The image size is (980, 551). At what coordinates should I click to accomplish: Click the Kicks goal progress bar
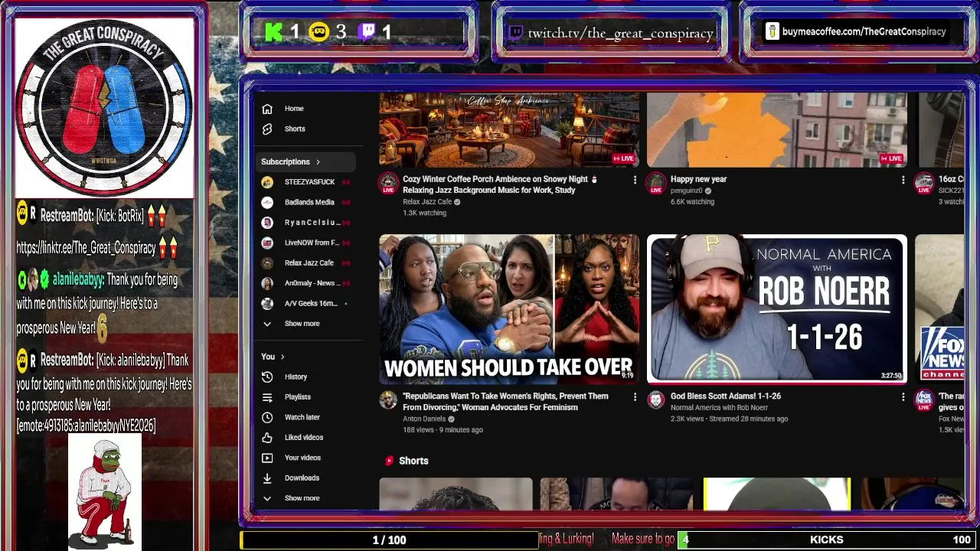point(826,540)
